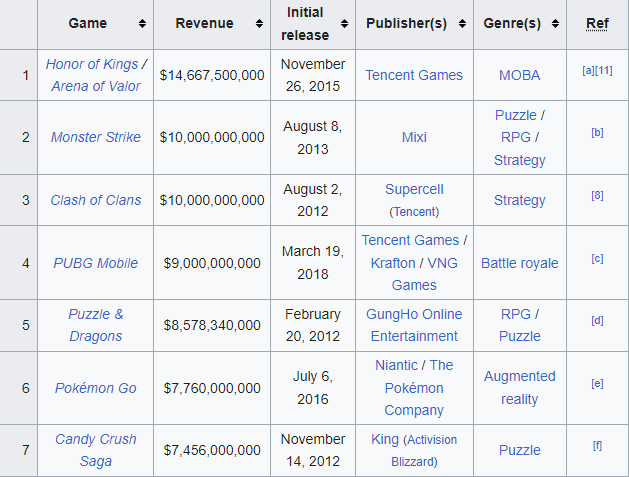Open the Honor of Kings link
Image resolution: width=629 pixels, height=477 pixels.
click(92, 64)
